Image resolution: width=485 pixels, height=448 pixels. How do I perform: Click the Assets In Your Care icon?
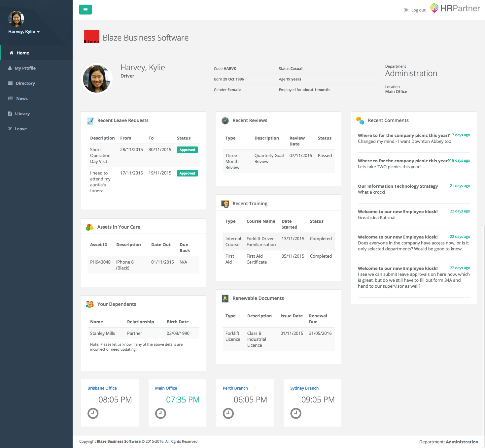pos(90,227)
